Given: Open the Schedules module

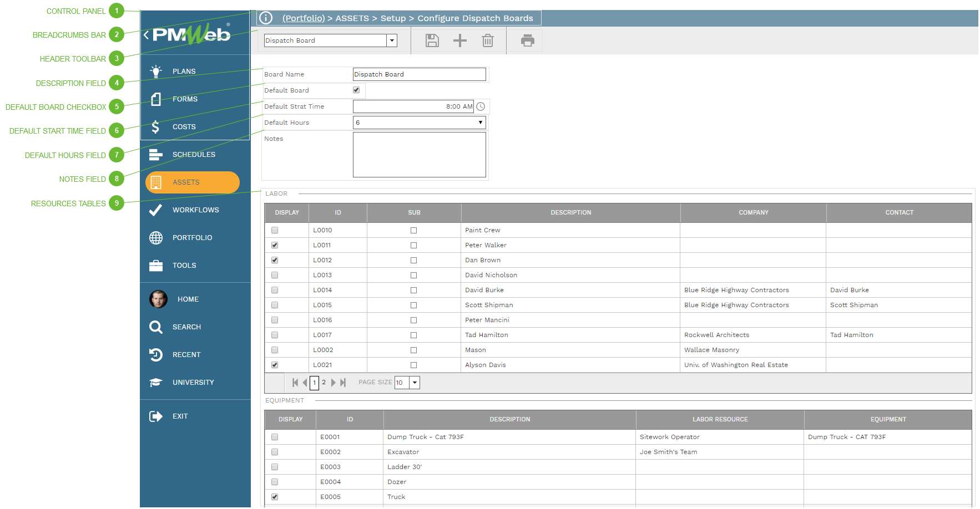Looking at the screenshot, I should (194, 154).
